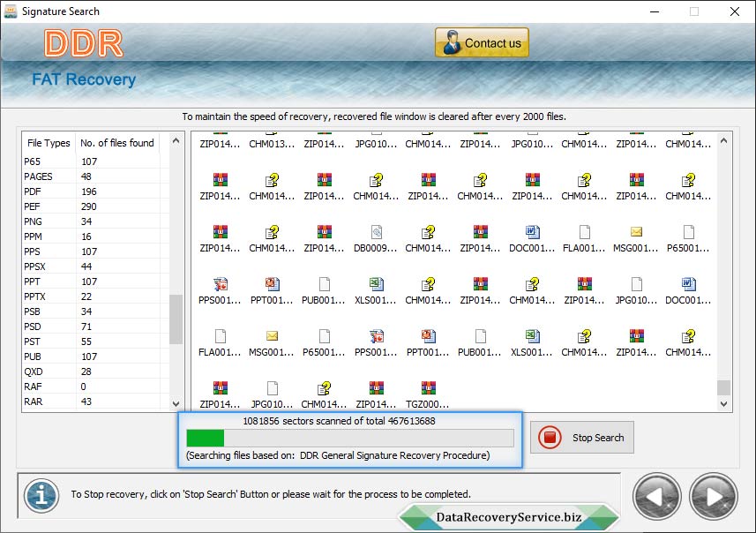
Task: Click file types list scroll-down arrow
Action: tap(176, 404)
